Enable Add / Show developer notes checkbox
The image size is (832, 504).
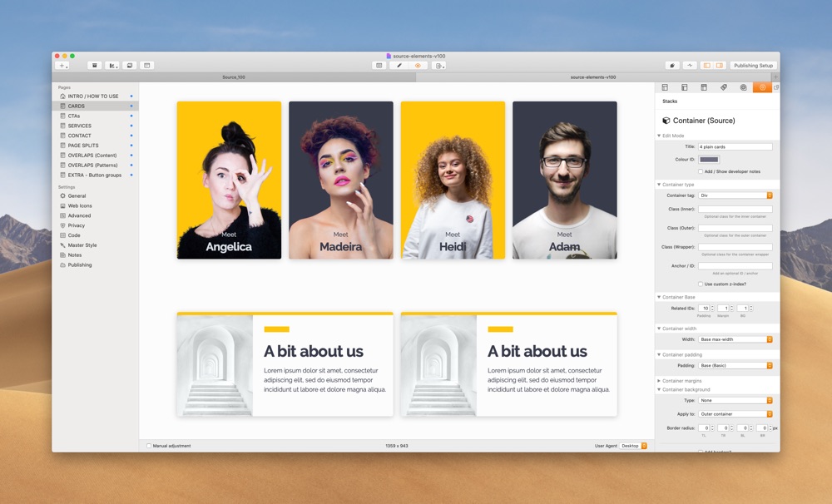701,171
